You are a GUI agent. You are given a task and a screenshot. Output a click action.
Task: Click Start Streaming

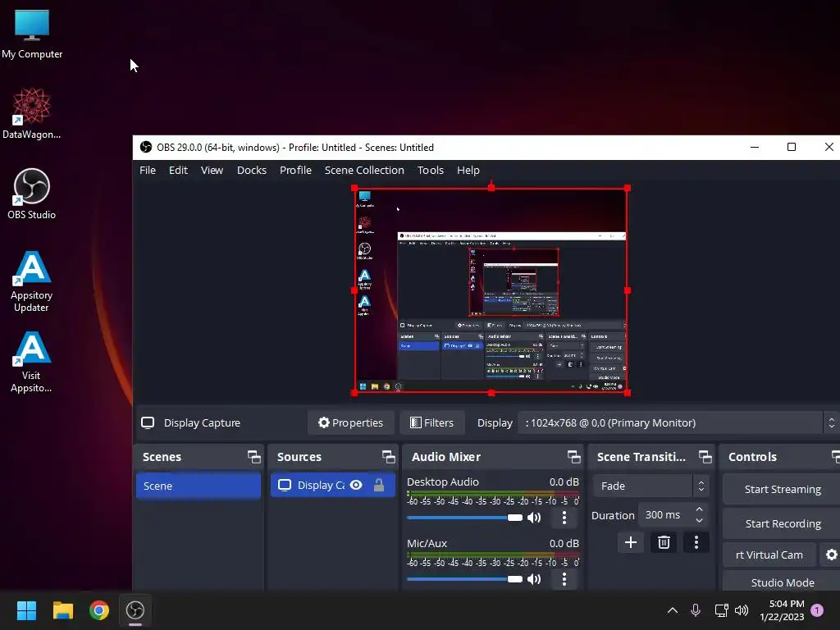pos(782,489)
